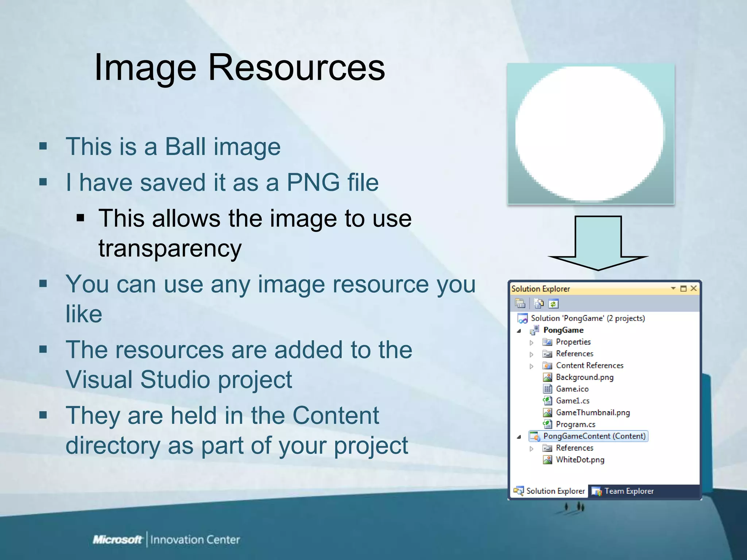747x560 pixels.
Task: Click References folder icon under PongGameContent
Action: (x=547, y=448)
